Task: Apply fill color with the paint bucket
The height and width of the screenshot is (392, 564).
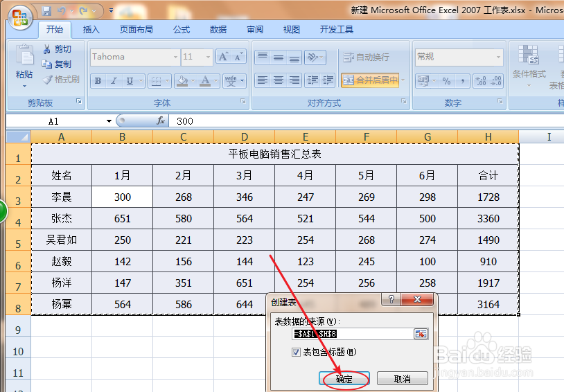Action: [182, 81]
